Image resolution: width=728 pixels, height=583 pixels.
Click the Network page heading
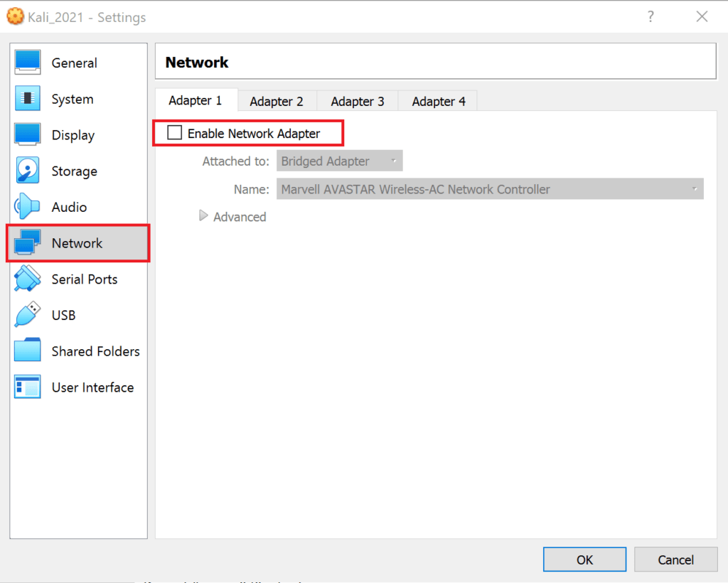(197, 62)
